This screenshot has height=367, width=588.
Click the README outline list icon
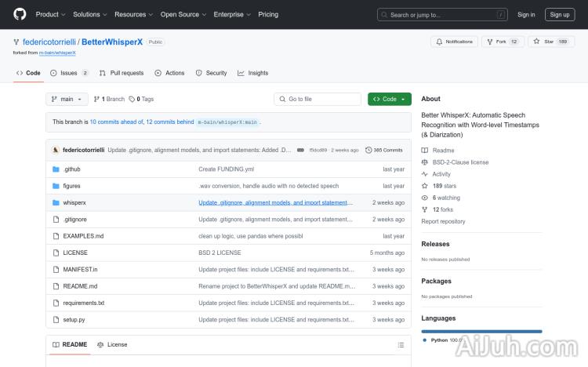pos(401,344)
